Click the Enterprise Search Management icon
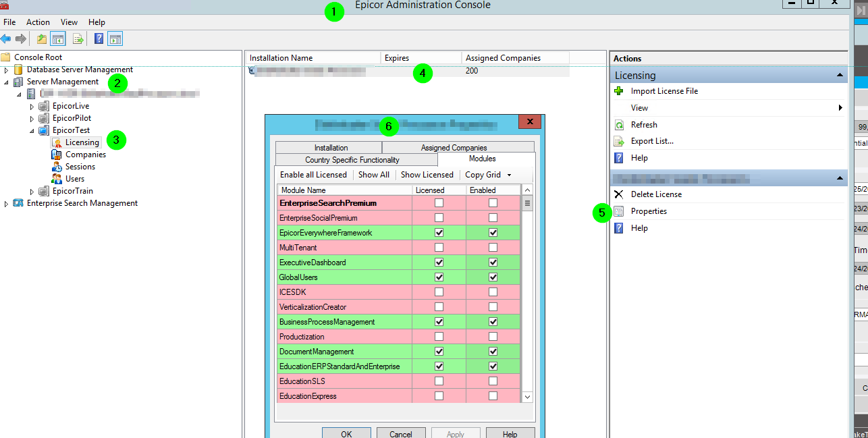Viewport: 868px width, 438px height. pyautogui.click(x=18, y=203)
